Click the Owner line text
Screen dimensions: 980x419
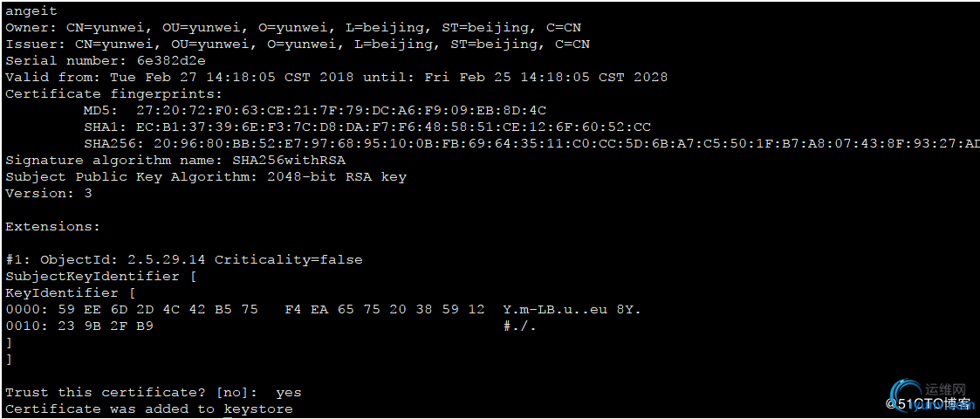[x=294, y=28]
